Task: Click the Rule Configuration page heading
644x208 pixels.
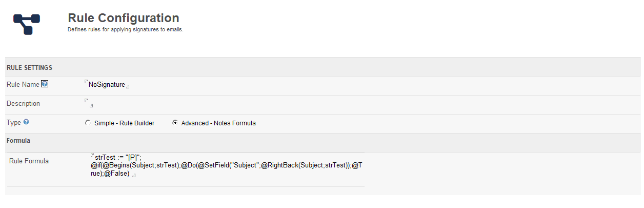Action: tap(124, 18)
